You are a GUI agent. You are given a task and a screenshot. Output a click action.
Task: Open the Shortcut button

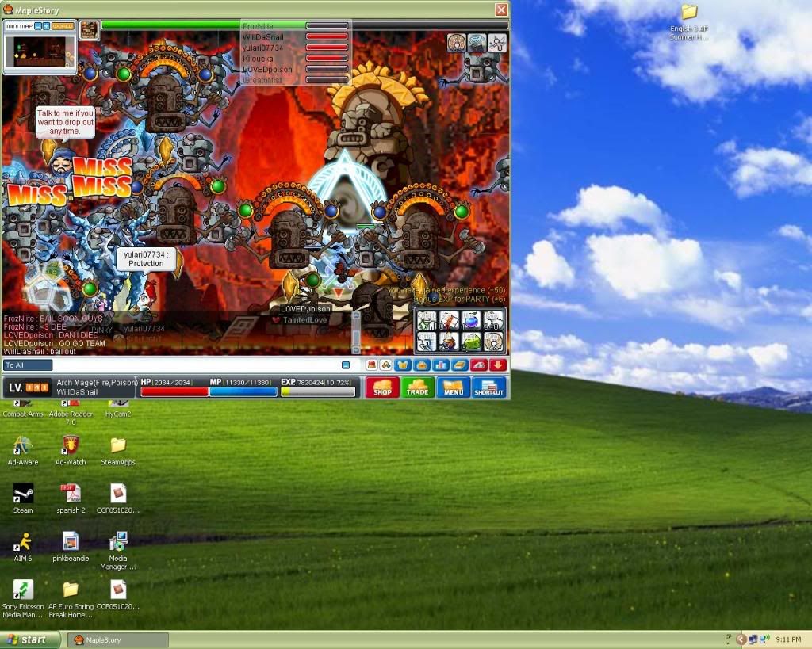488,387
